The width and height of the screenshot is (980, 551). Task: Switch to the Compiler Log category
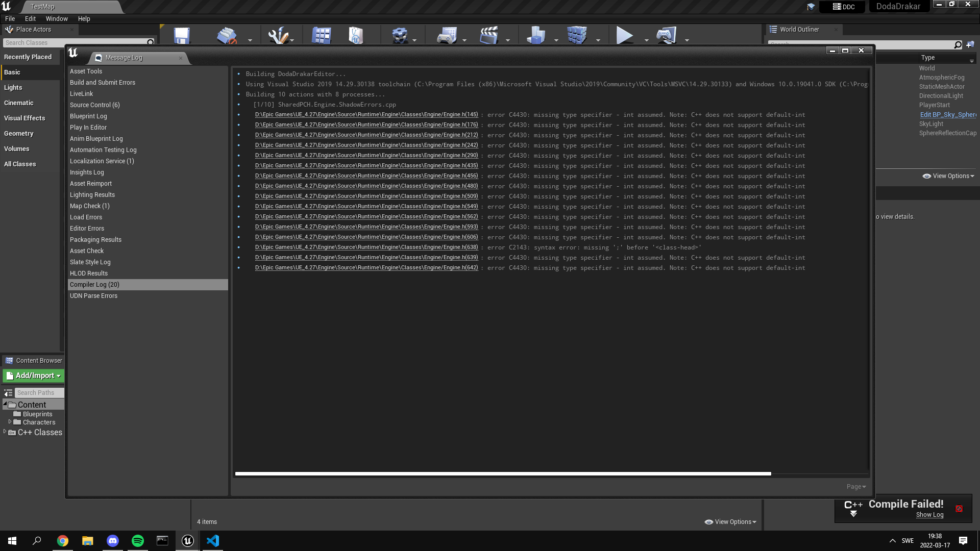click(x=94, y=284)
